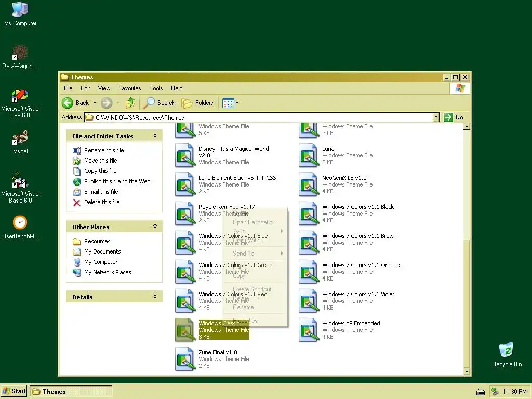Select Royale Remixed v1.47 file name
The width and height of the screenshot is (532, 399).
pos(227,207)
